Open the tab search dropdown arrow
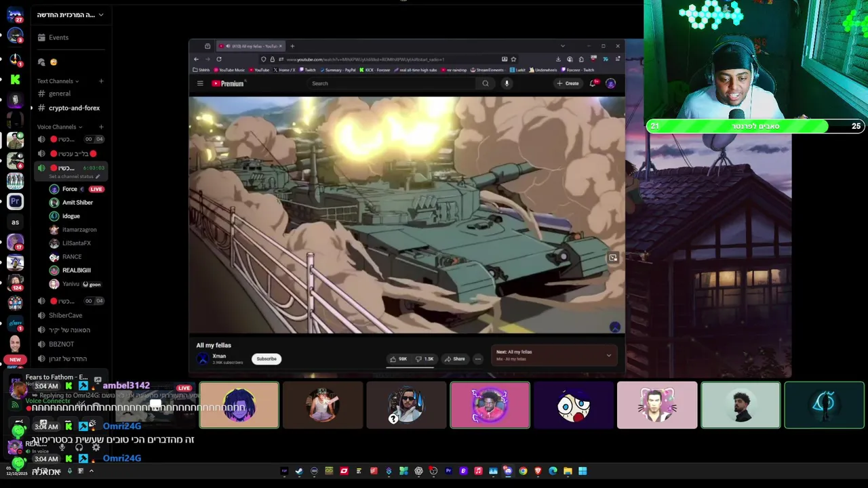 click(562, 46)
